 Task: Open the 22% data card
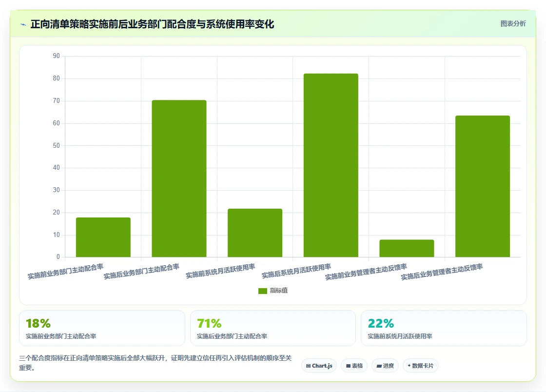(x=444, y=328)
